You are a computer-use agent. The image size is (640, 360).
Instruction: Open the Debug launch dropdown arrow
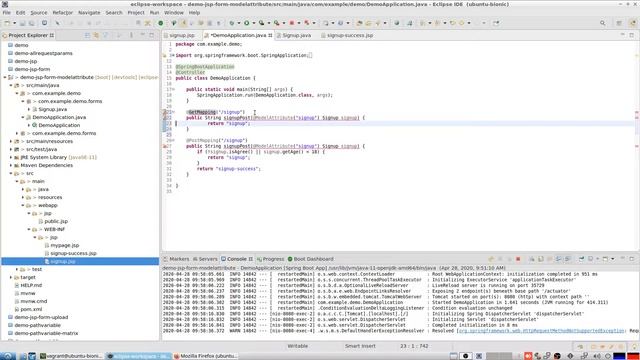(x=239, y=23)
